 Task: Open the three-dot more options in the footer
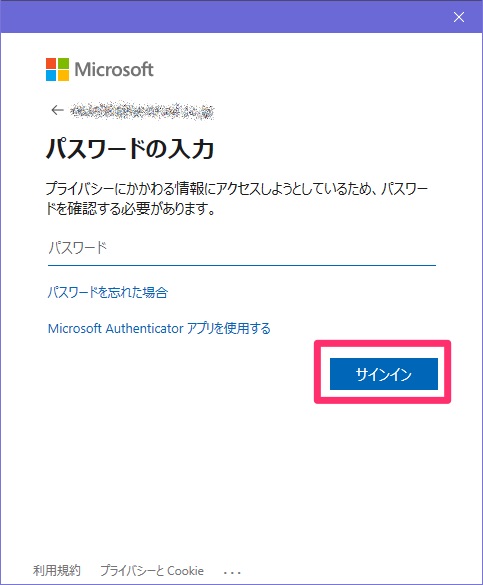tap(232, 572)
